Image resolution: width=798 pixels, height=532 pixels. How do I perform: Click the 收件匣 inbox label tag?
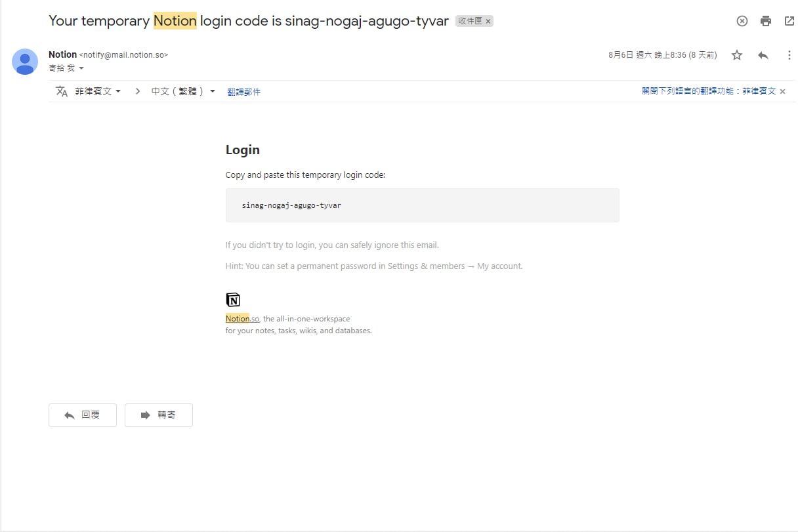coord(470,21)
